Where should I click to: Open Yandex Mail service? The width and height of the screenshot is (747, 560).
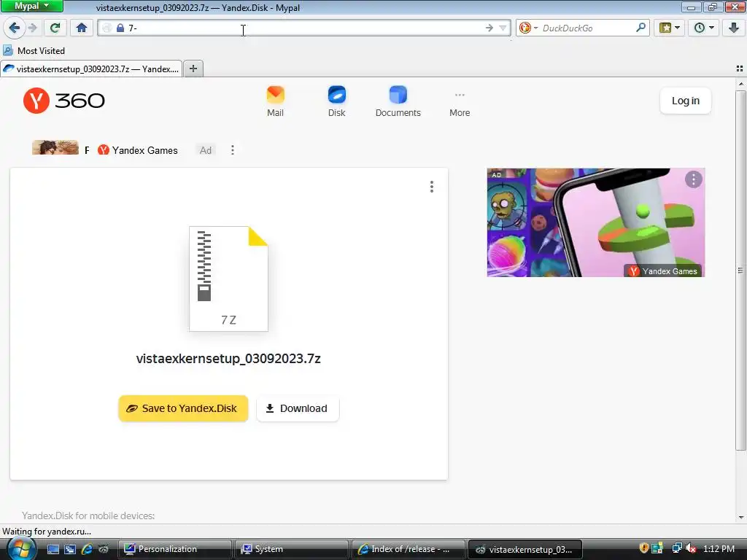click(x=275, y=101)
